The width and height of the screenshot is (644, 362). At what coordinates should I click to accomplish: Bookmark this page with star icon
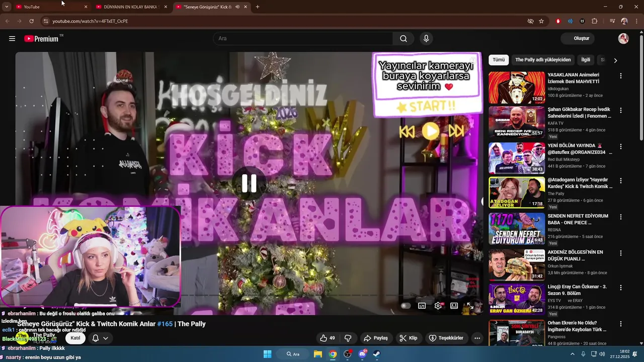click(541, 21)
